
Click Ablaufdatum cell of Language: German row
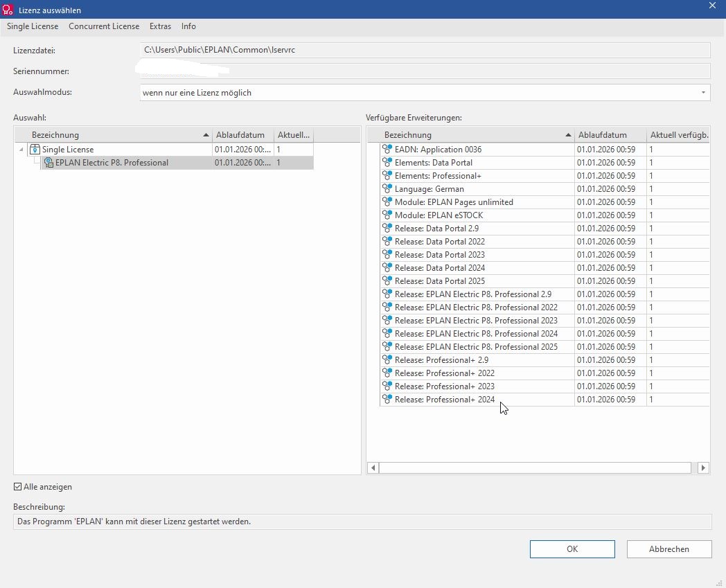(610, 189)
